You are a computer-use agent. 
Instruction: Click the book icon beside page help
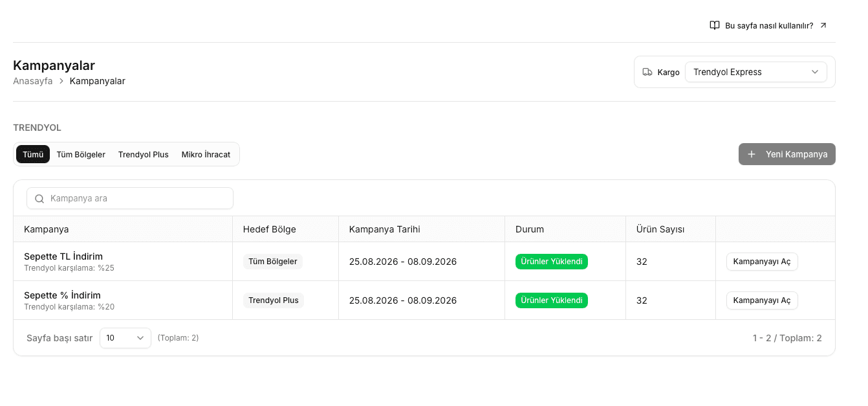[x=715, y=25]
